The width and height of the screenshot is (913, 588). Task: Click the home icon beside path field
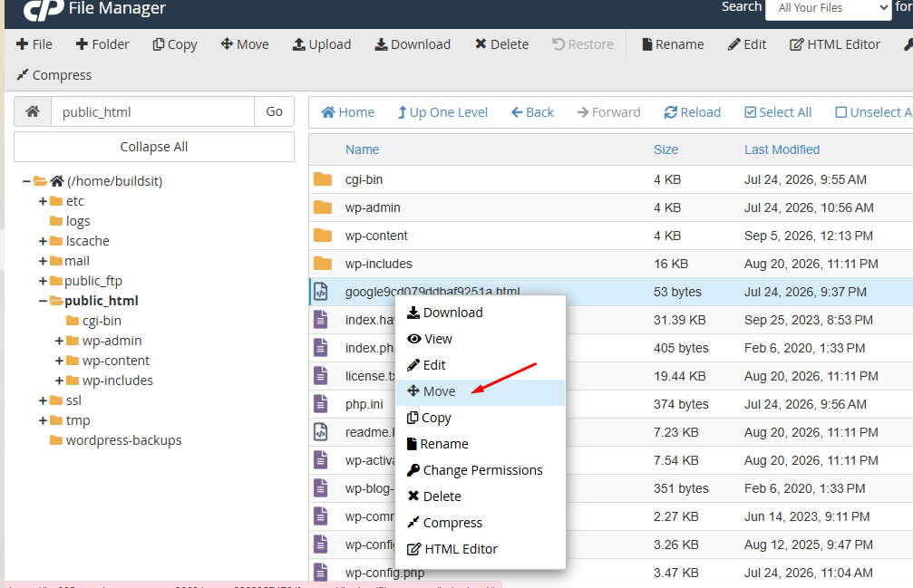point(33,111)
